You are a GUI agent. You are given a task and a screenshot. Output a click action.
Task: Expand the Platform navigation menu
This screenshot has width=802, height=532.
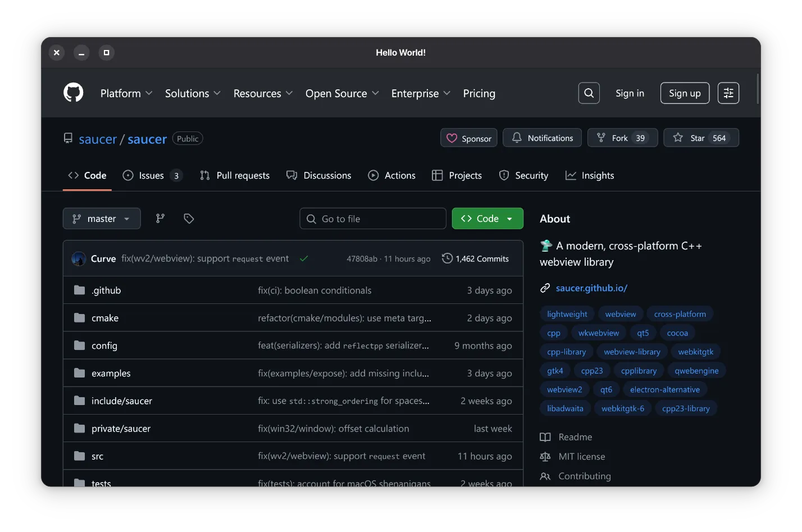tap(126, 93)
